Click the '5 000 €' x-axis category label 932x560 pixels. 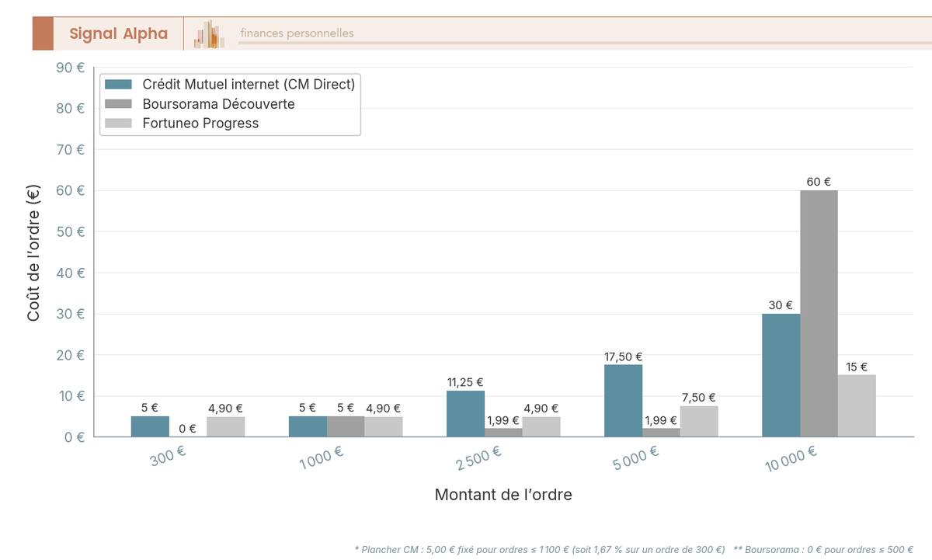point(636,457)
